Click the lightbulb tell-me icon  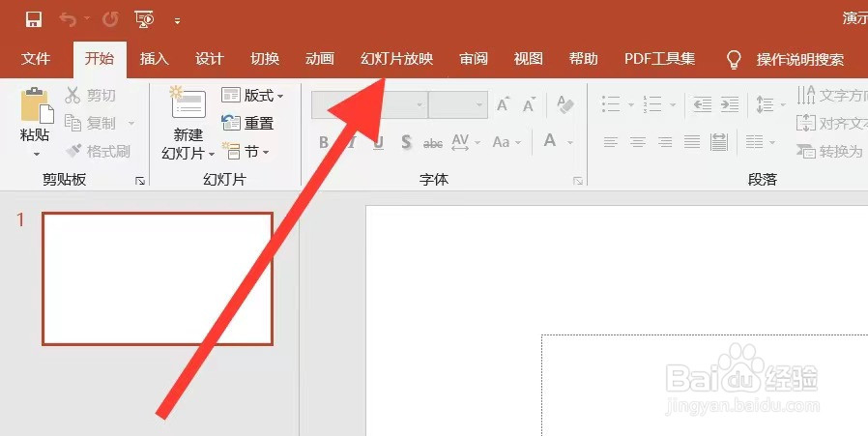pos(734,59)
